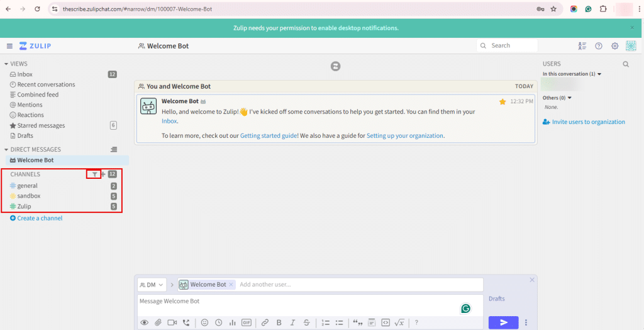Filter channels with the funnel icon
This screenshot has height=330, width=644.
[x=94, y=174]
